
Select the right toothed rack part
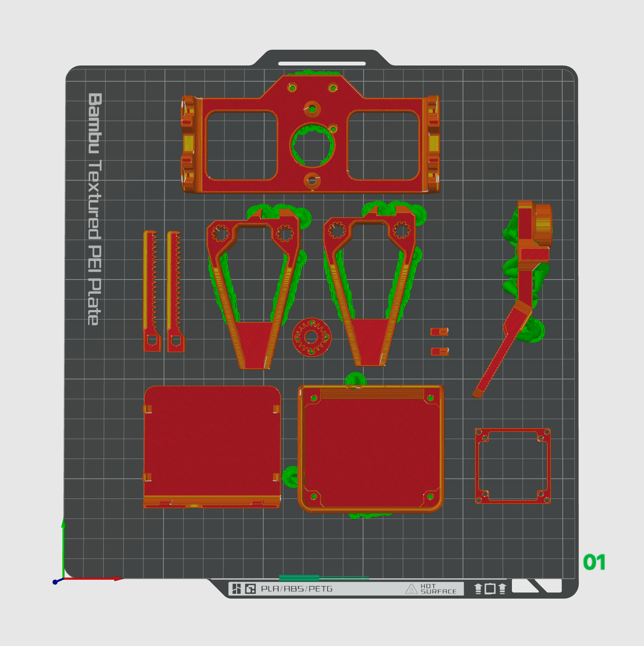[x=175, y=291]
